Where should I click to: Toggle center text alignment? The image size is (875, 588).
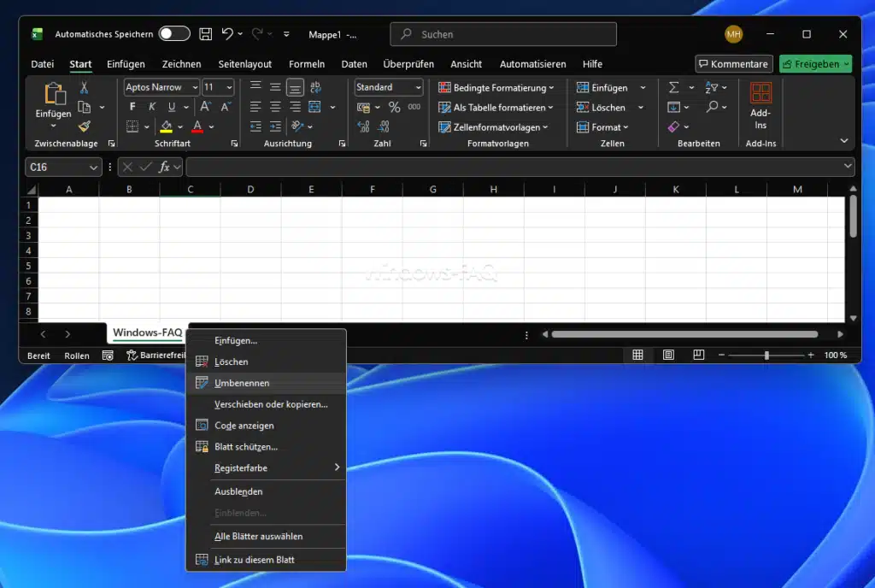tap(275, 107)
